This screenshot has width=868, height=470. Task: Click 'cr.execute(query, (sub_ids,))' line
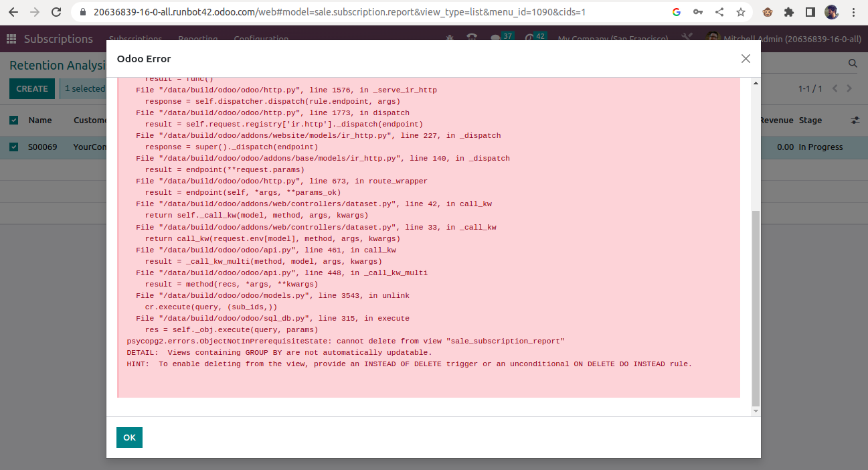tap(211, 307)
